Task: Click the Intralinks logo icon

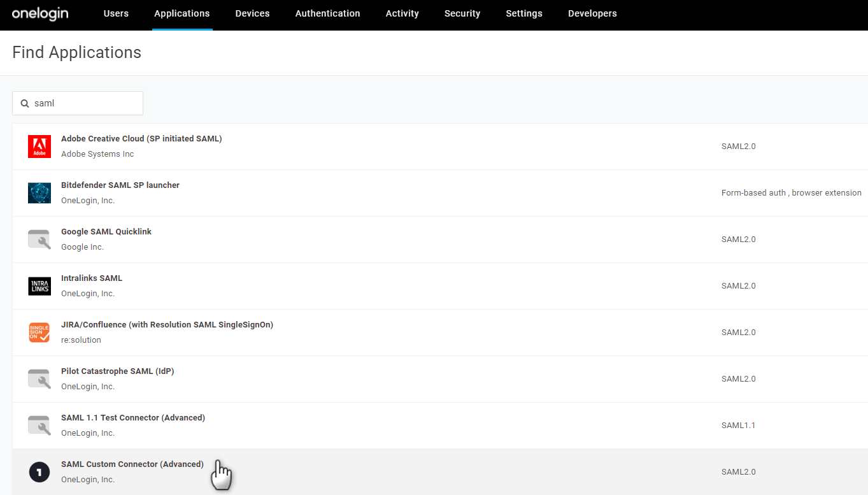Action: [x=39, y=286]
